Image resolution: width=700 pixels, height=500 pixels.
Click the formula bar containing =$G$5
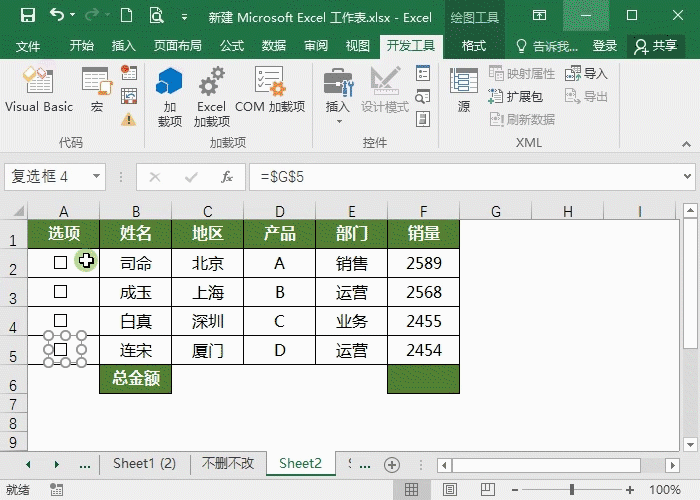(x=464, y=177)
